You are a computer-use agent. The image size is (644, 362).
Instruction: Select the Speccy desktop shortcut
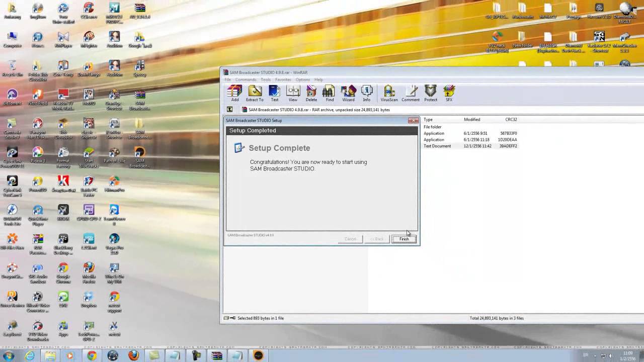[x=140, y=68]
